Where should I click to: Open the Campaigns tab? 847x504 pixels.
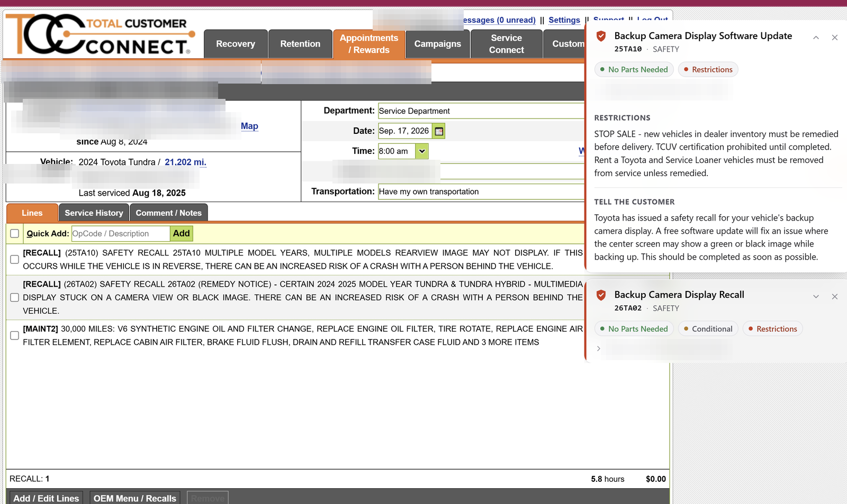coord(438,44)
